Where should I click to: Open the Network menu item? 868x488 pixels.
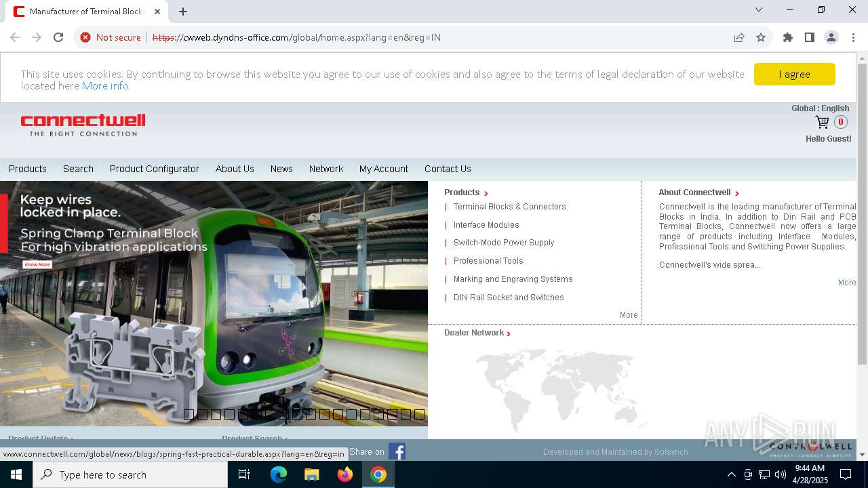[x=326, y=169]
